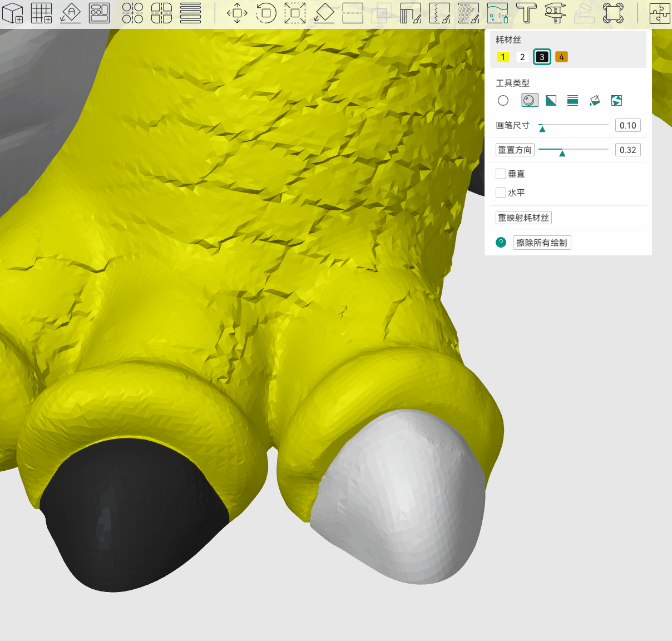The image size is (672, 641).
Task: Open the Cut tool
Action: point(353,13)
